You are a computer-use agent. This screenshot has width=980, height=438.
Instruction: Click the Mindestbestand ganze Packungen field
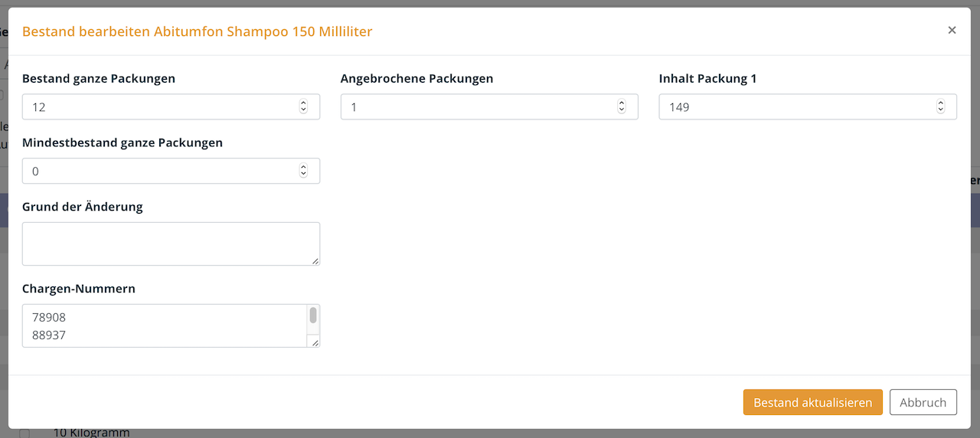click(x=171, y=172)
